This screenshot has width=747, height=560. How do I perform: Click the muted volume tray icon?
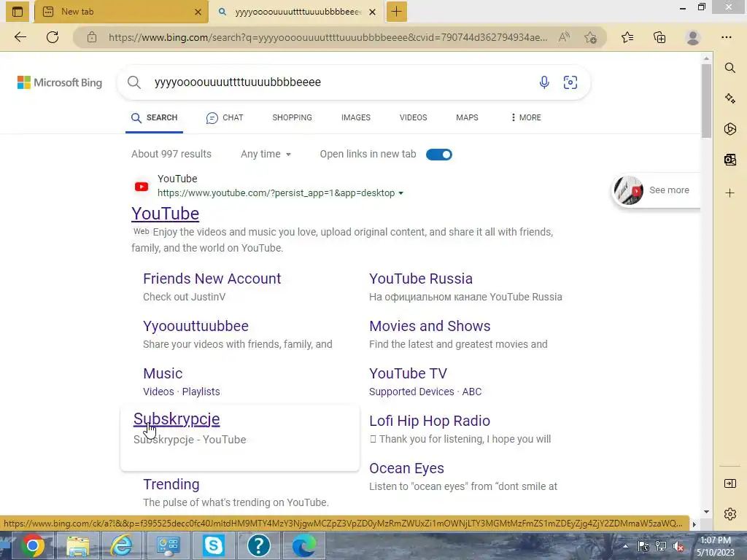tap(678, 547)
